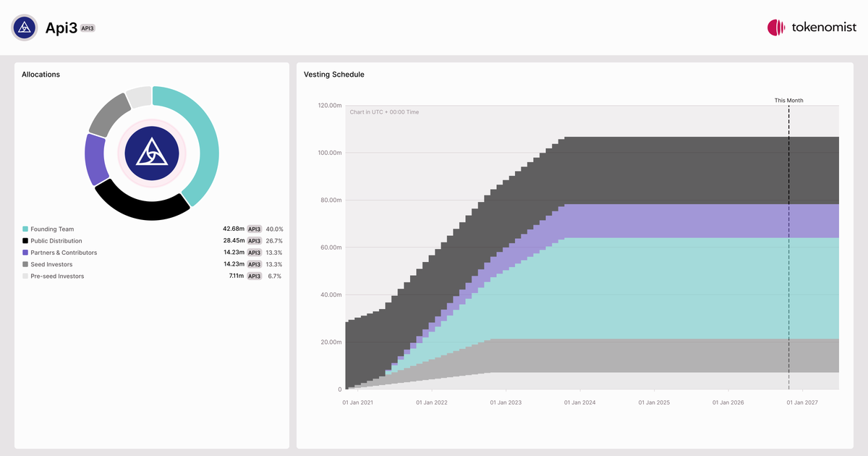Click the Public Distribution legend color swatch
Viewport: 868px width, 456px height.
click(x=25, y=241)
